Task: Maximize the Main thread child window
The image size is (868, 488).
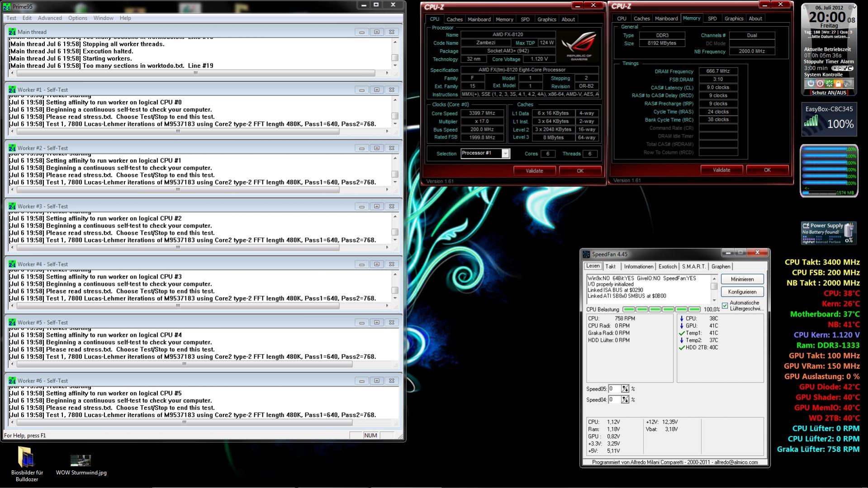Action: tap(376, 32)
